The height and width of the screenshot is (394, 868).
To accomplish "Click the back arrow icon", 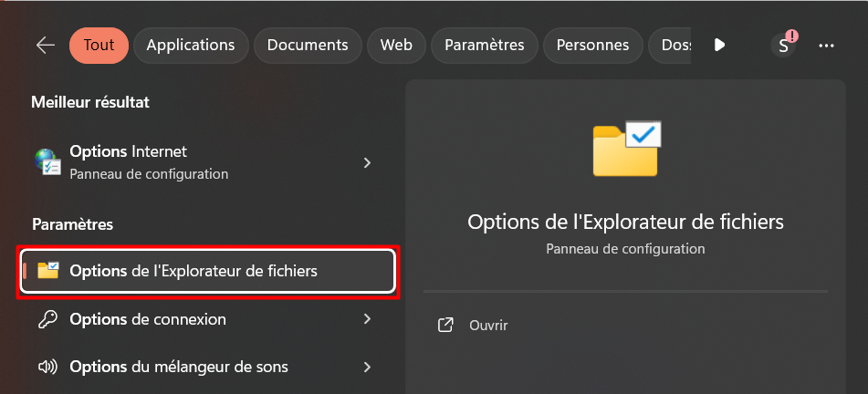I will [45, 45].
